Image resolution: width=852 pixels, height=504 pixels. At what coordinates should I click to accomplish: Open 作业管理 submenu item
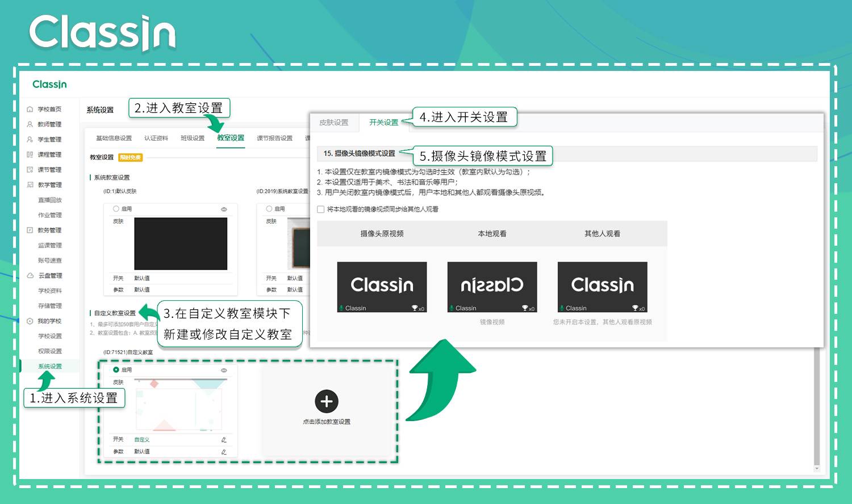tap(50, 215)
